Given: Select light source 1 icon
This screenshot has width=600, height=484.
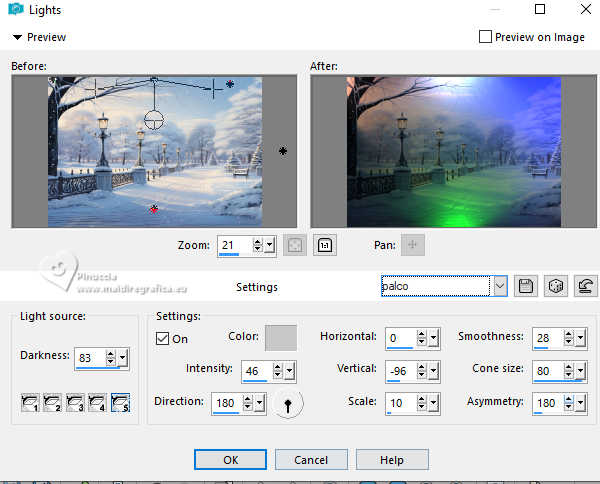Looking at the screenshot, I should tap(30, 403).
